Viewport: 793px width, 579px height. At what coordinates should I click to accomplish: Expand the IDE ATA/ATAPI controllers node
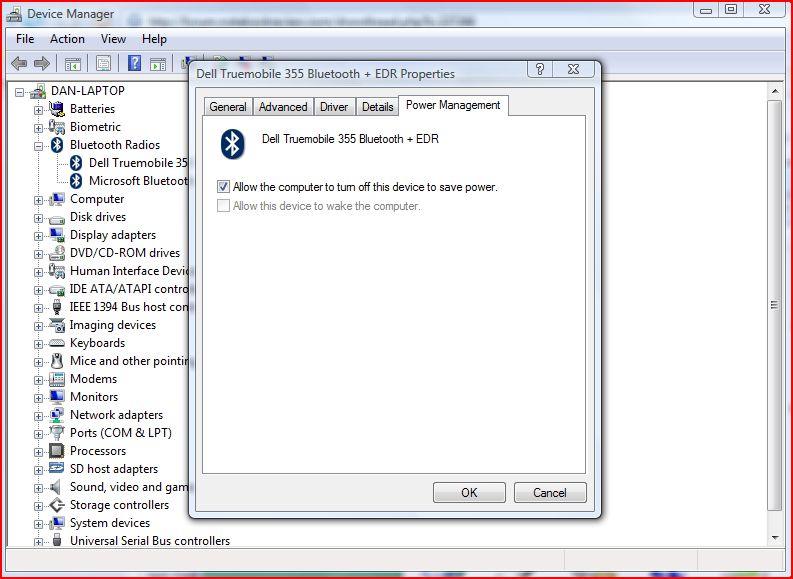(38, 290)
